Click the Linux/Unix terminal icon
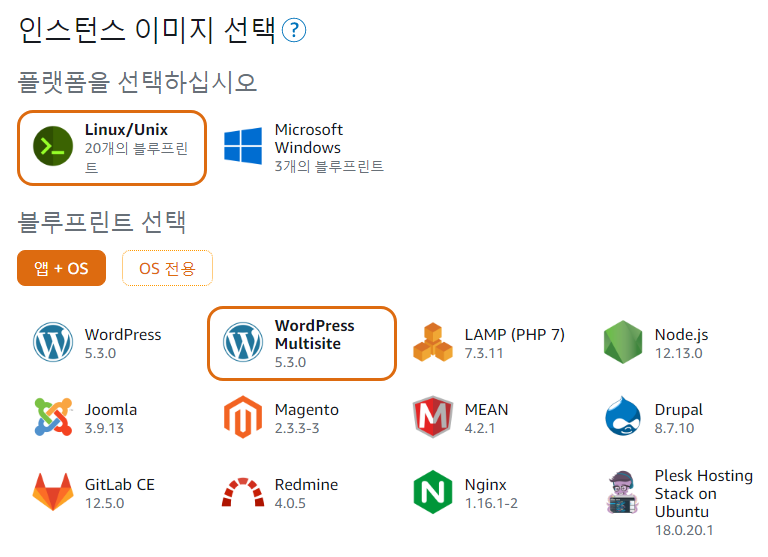This screenshot has width=768, height=557. coord(53,146)
